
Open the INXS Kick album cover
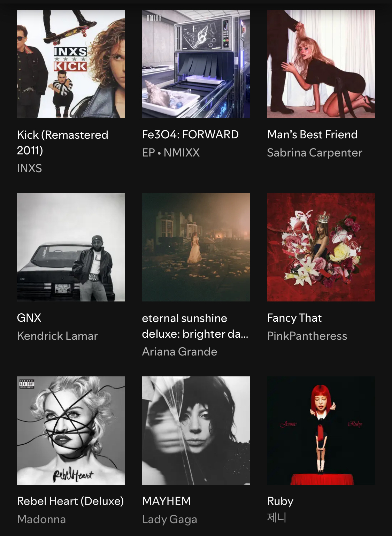(71, 64)
